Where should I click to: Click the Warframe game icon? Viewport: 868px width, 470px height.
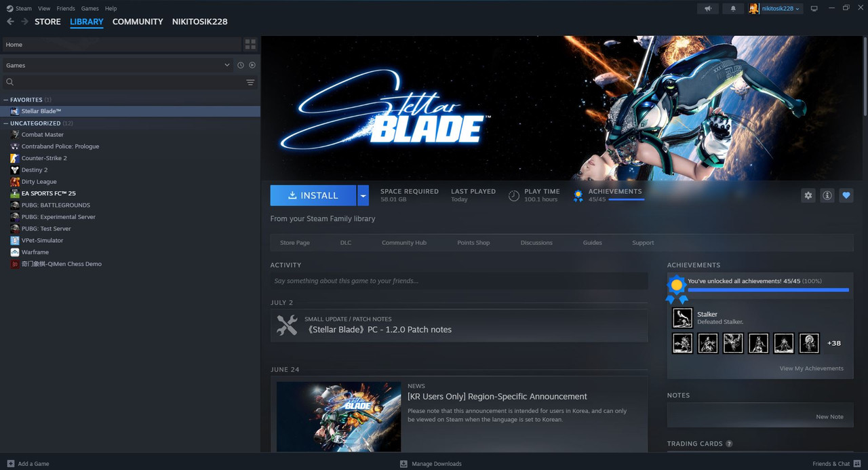pyautogui.click(x=15, y=252)
